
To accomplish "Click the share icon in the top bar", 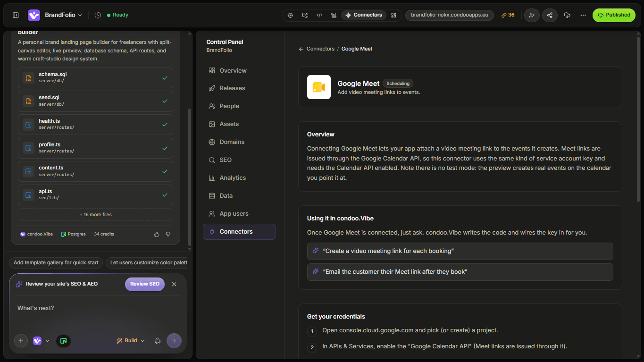I will click(550, 15).
